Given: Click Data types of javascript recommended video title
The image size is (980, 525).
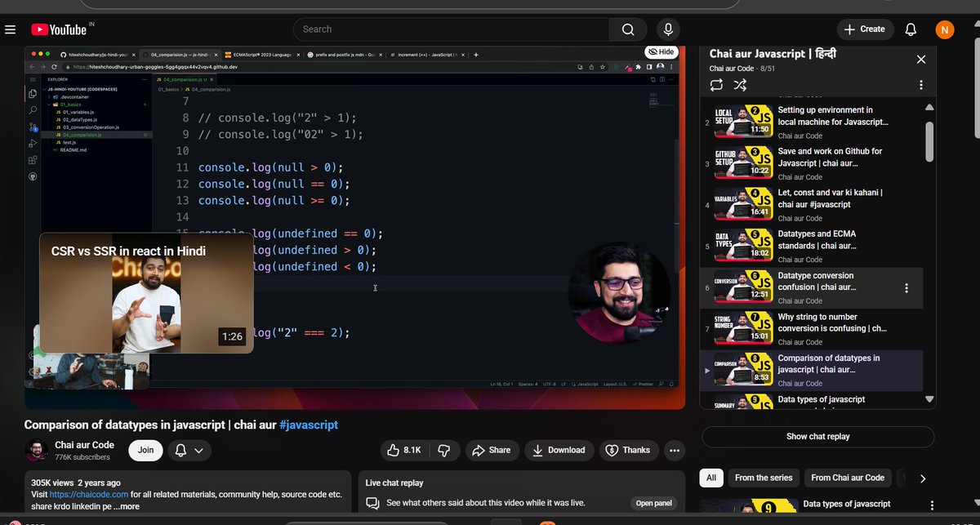Looking at the screenshot, I should (847, 504).
